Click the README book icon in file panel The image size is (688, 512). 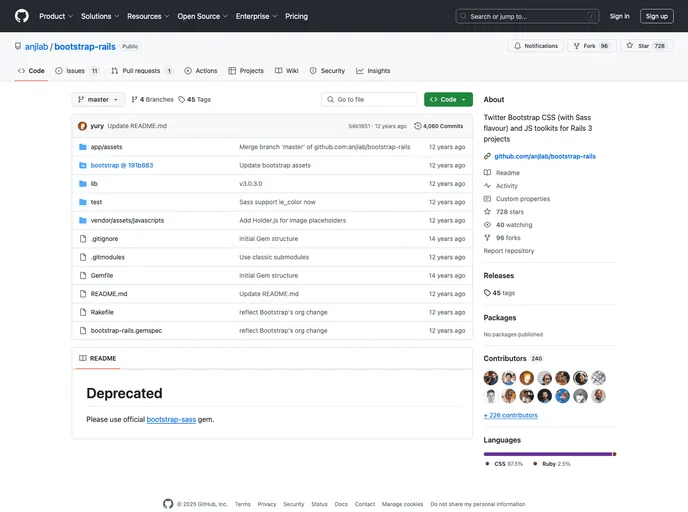[x=82, y=358]
